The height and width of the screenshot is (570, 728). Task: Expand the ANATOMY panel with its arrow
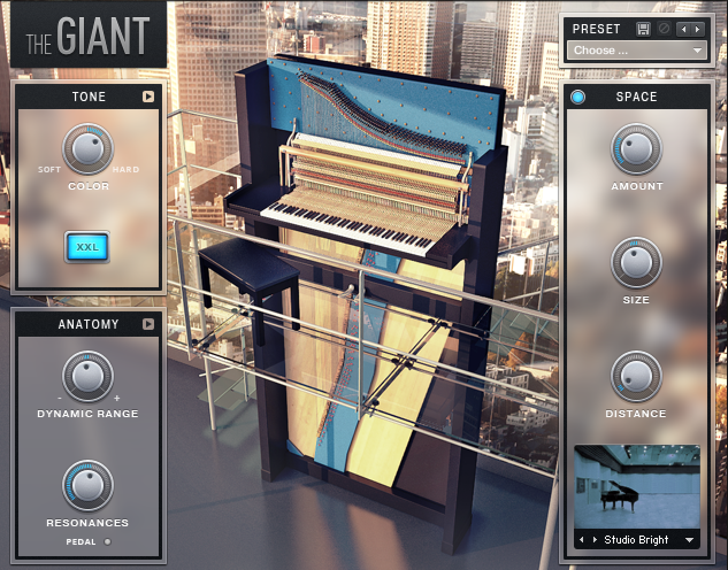pyautogui.click(x=148, y=324)
